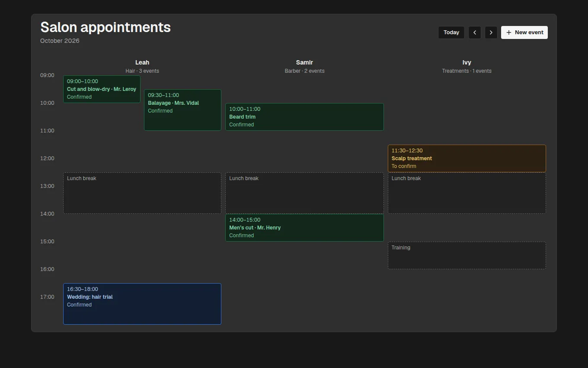The height and width of the screenshot is (368, 588).
Task: Click the Barber · 2 events subtitle
Action: point(304,71)
